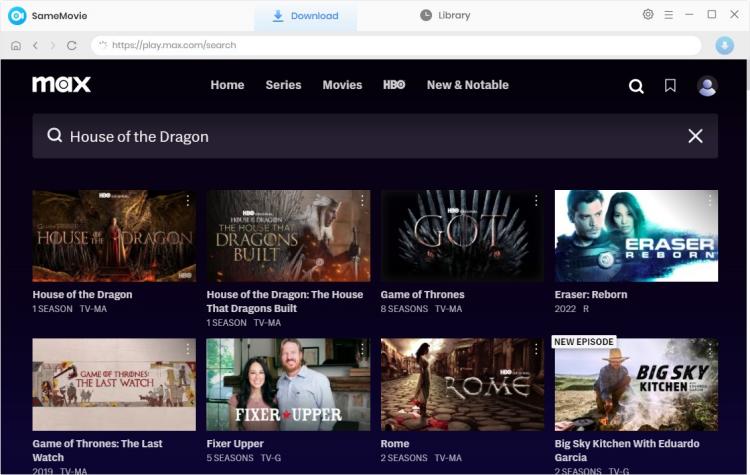Click Big Sky Kitchen With Eduardo Garcia title
Screen dimensions: 750x475
point(627,450)
